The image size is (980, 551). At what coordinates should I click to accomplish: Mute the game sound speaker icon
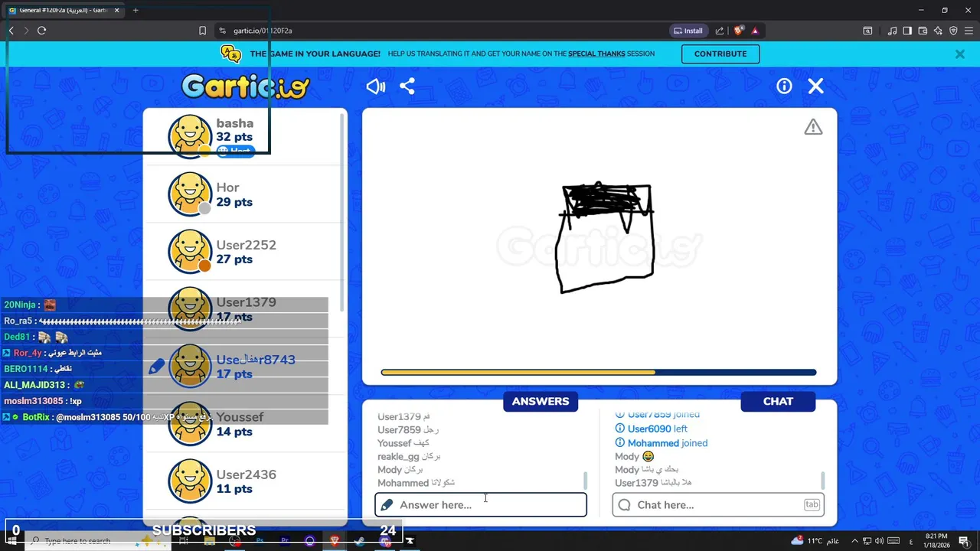click(375, 86)
